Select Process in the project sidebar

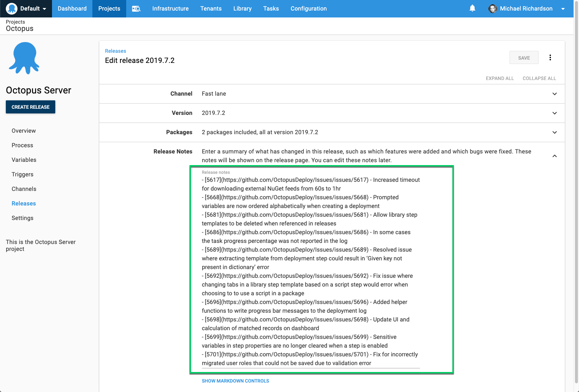pos(22,145)
